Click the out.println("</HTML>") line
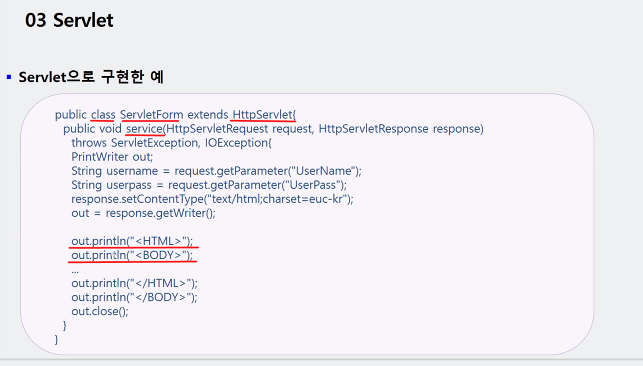The width and height of the screenshot is (643, 366). click(135, 283)
